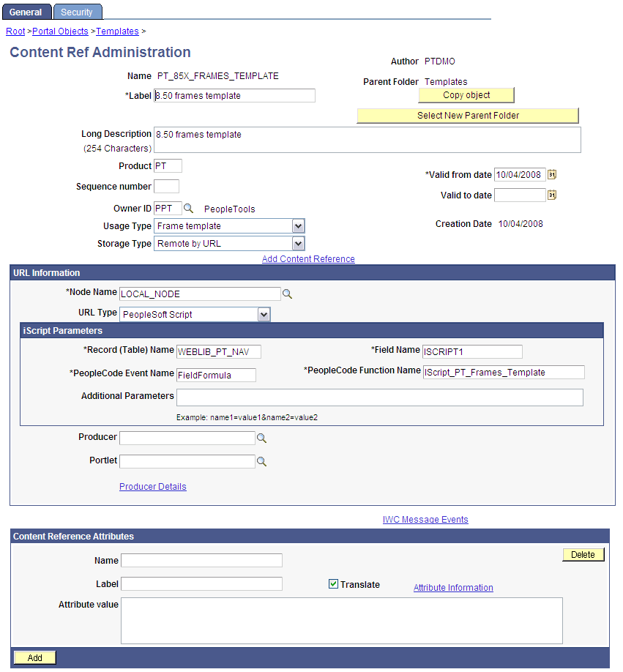
Task: Open Storage Type dropdown list
Action: tap(297, 244)
